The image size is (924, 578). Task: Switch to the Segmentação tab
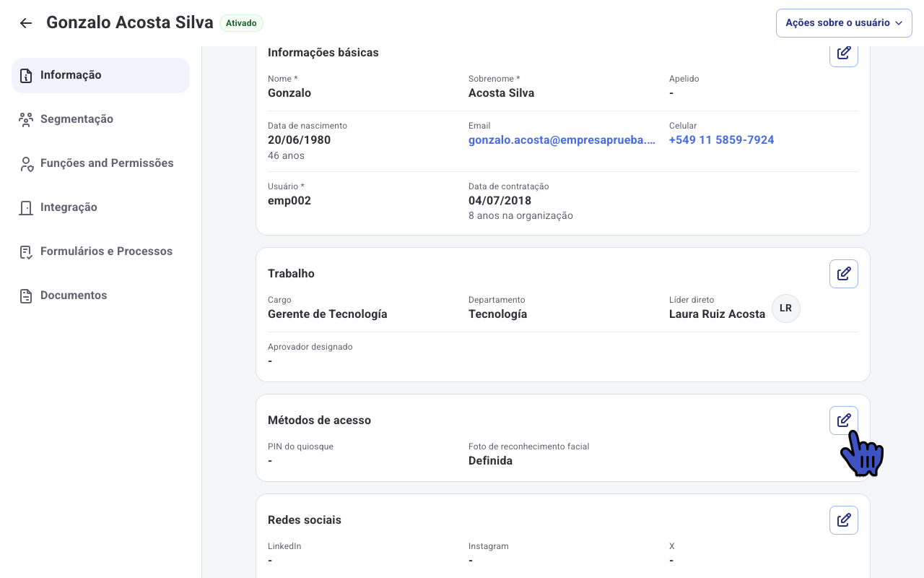click(x=100, y=119)
